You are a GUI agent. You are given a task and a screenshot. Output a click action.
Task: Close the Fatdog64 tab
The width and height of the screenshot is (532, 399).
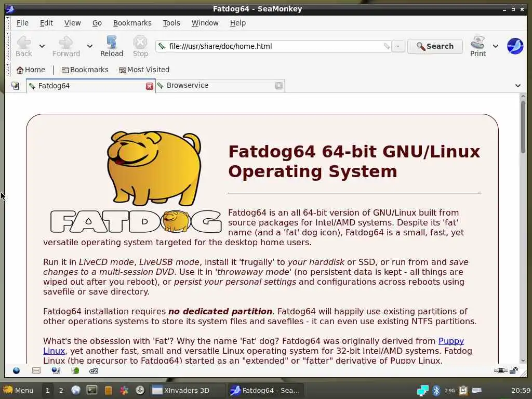150,86
